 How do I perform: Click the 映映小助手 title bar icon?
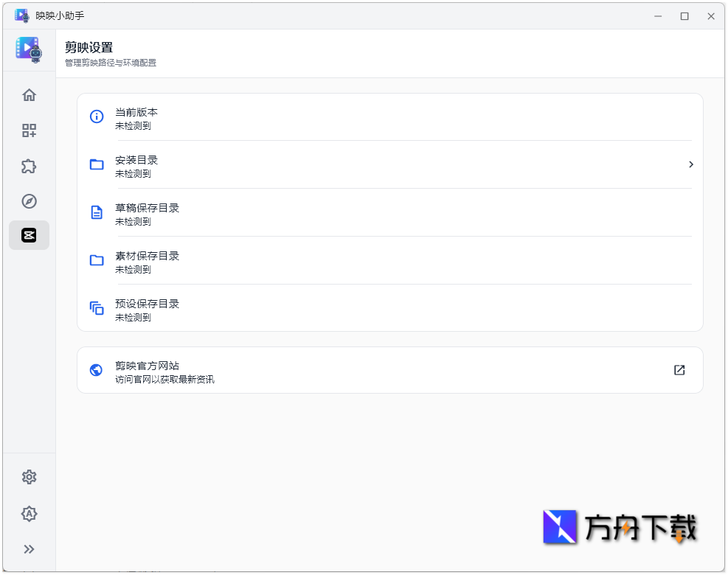(22, 15)
